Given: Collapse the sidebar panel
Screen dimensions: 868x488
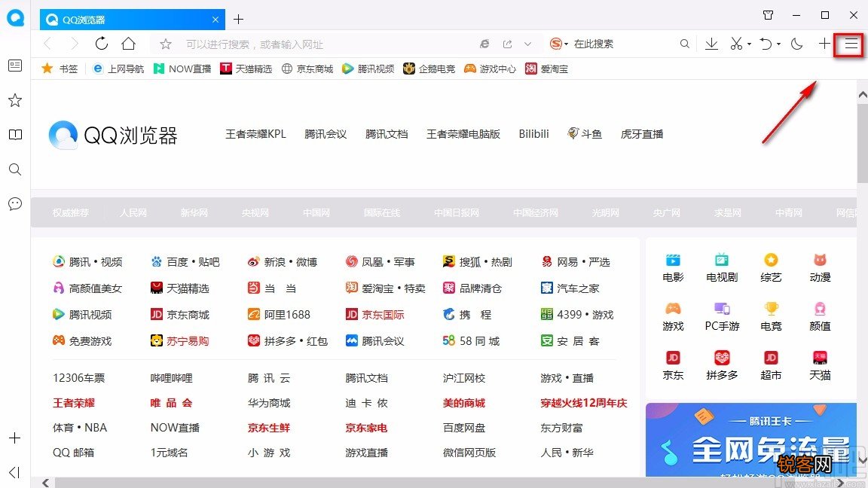Looking at the screenshot, I should point(15,472).
